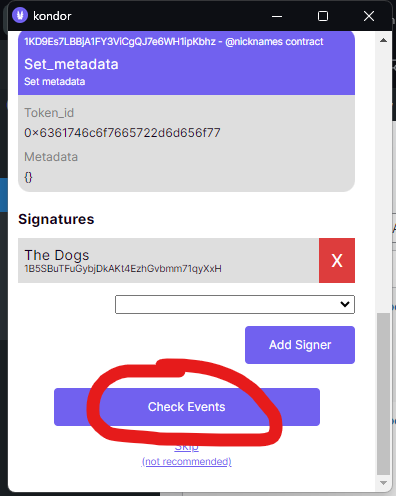Maximize the Kondor window
Viewport: 396px width, 496px height.
(323, 16)
